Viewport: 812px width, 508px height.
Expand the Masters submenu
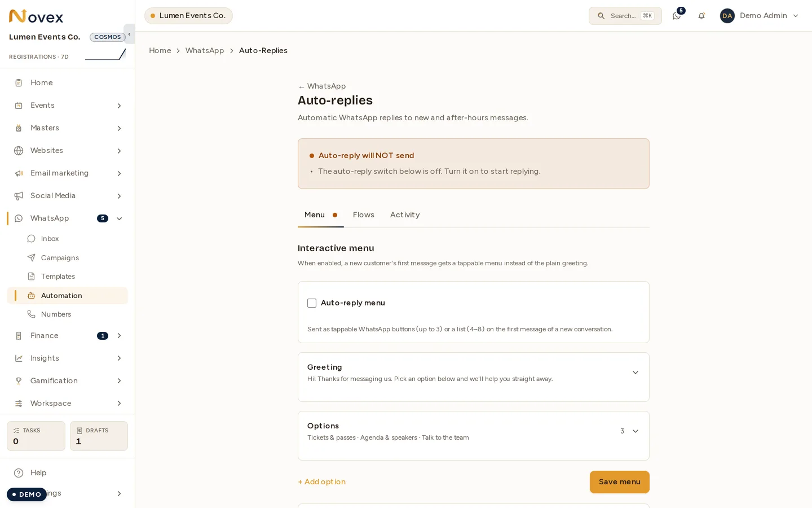119,128
